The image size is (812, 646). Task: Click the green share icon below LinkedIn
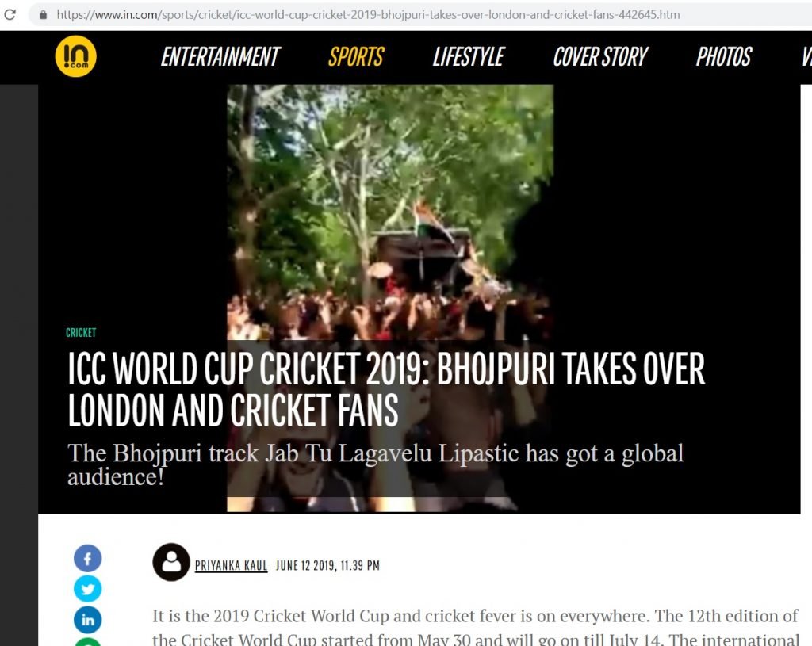click(87, 642)
